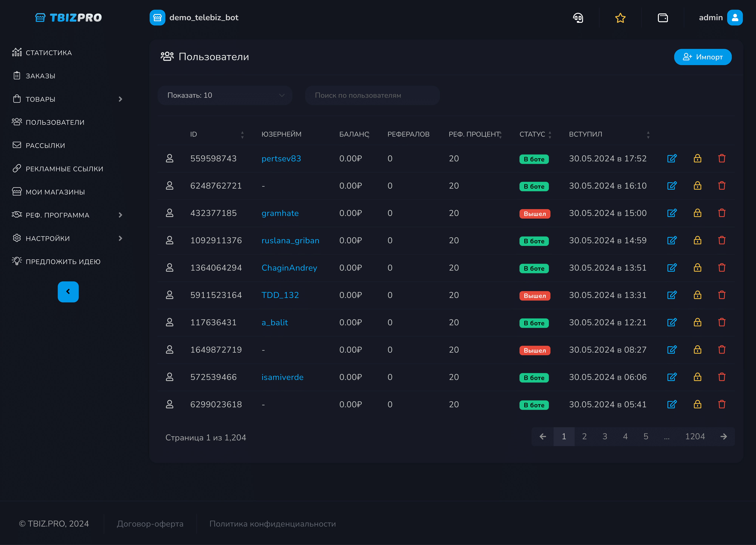The image size is (756, 545).
Task: Sort table by Статус column
Action: (x=550, y=135)
